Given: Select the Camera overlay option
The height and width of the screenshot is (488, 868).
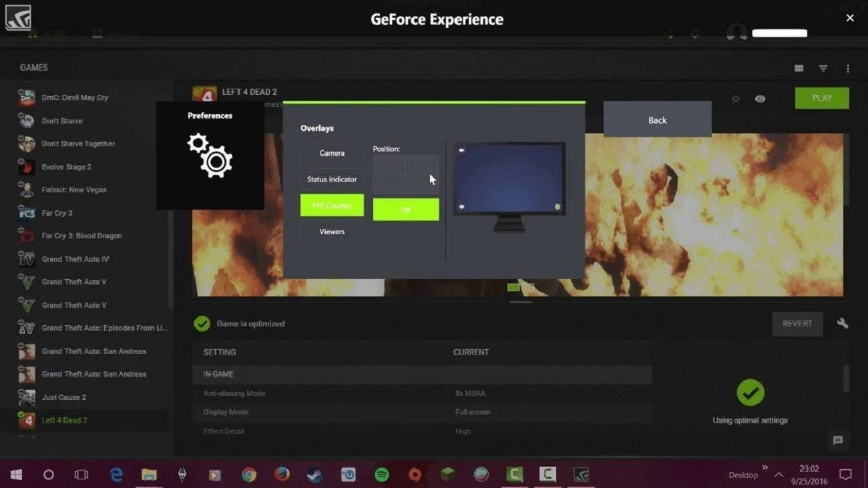Looking at the screenshot, I should [332, 153].
